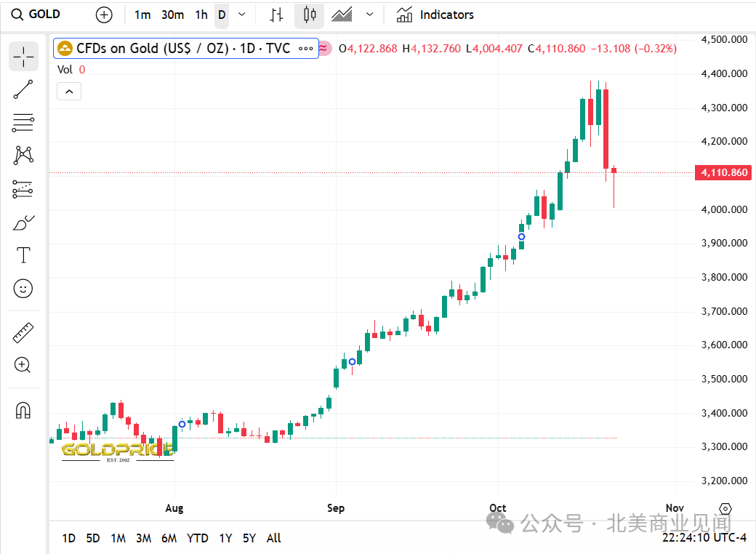Select the brush drawing tool

(23, 222)
